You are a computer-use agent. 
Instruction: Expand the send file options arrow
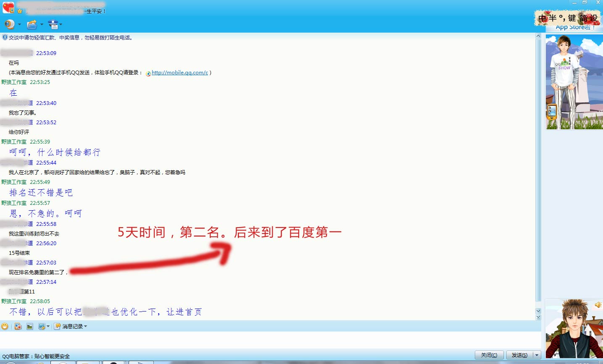coord(42,24)
